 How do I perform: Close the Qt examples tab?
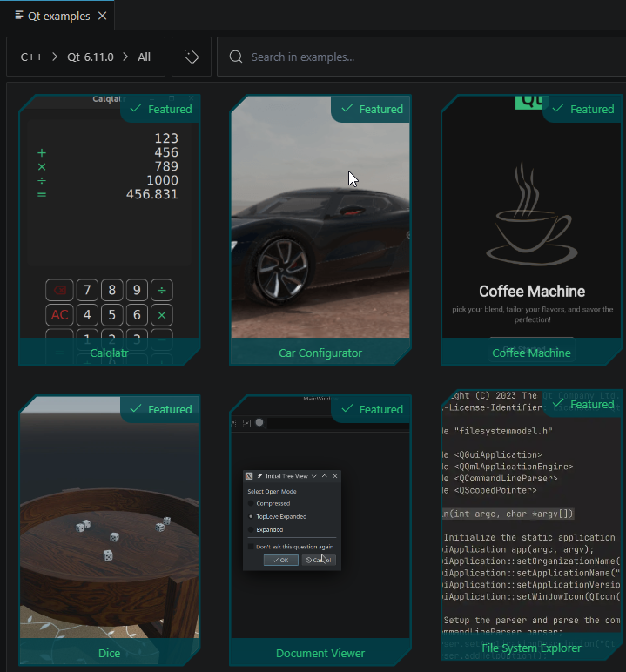click(102, 16)
